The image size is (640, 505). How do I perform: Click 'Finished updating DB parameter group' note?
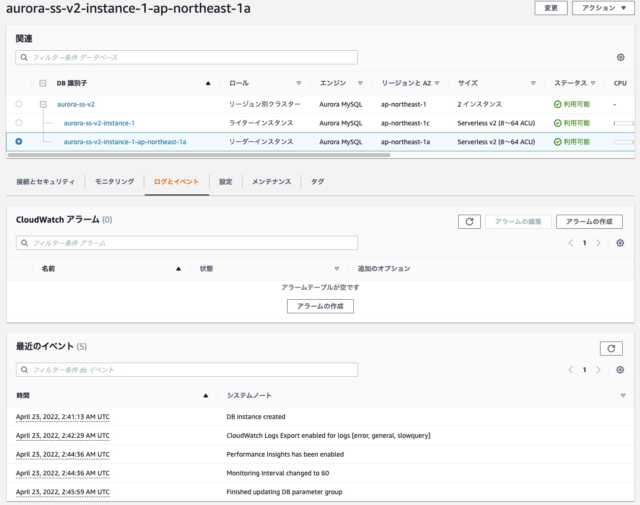284,492
